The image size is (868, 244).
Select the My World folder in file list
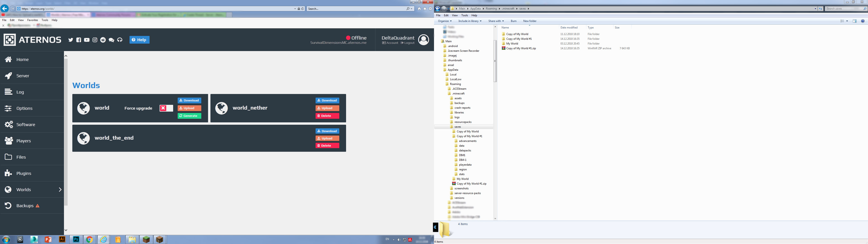[x=512, y=44]
